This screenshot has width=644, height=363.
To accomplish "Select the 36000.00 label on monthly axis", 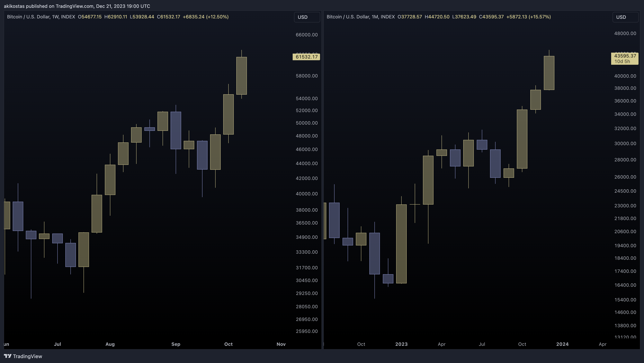I will 625,101.
